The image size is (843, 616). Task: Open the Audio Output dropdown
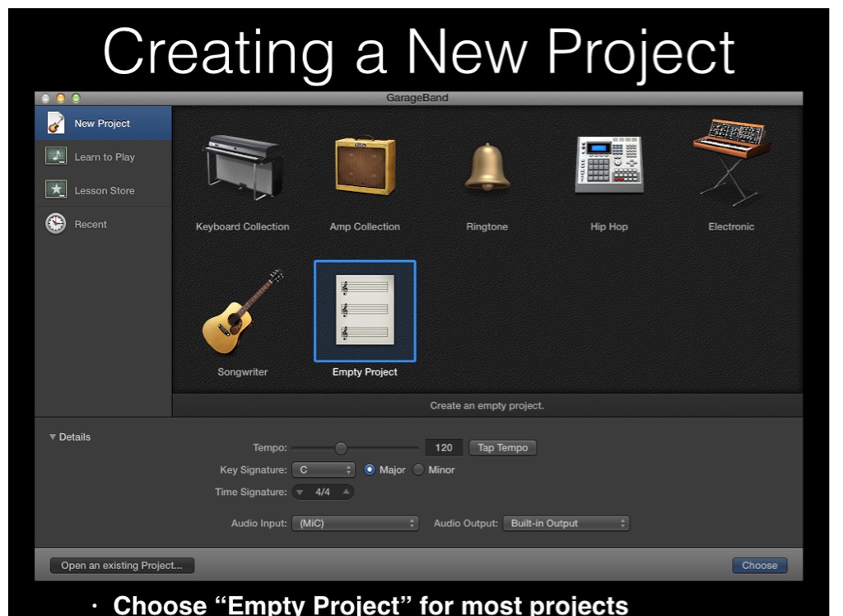click(566, 523)
